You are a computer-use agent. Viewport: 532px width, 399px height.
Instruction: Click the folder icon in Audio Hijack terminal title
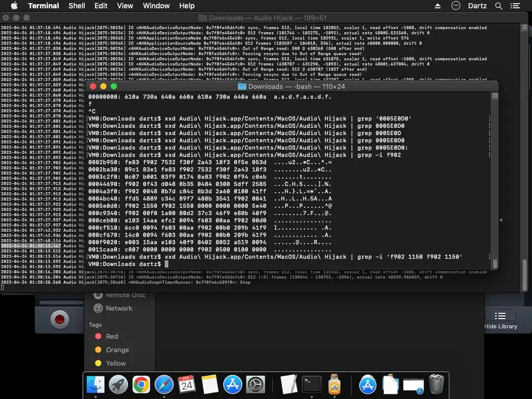[202, 18]
